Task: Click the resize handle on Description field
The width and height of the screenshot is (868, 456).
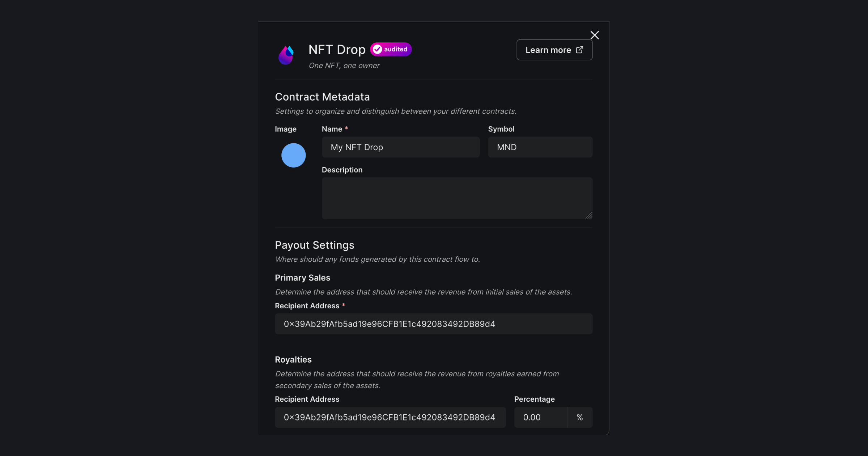Action: click(x=588, y=215)
